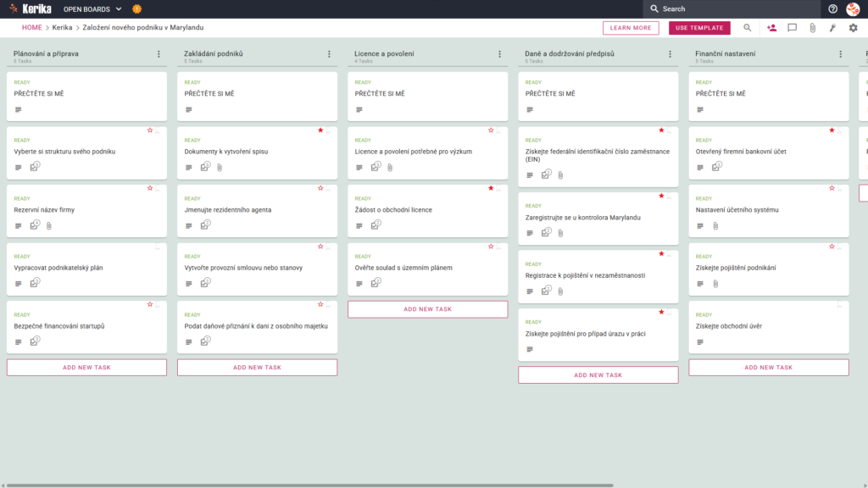This screenshot has width=868, height=488.
Task: Open Licence a povolení column menu
Action: click(x=500, y=54)
